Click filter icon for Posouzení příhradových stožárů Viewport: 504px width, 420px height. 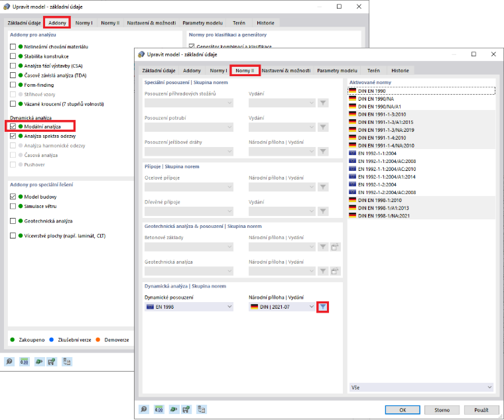click(323, 103)
